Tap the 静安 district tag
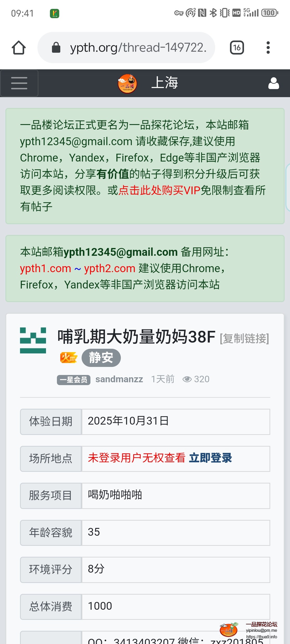 [x=101, y=358]
